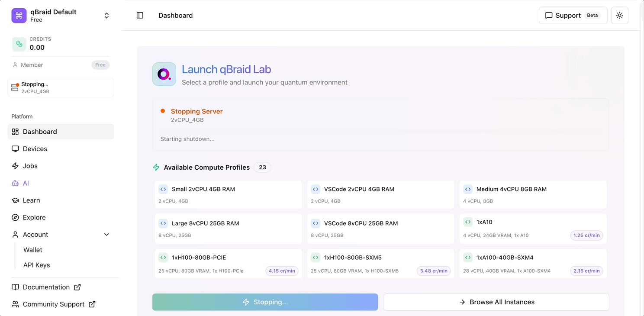Click the Community Support people icon
The height and width of the screenshot is (316, 644).
[x=15, y=304]
